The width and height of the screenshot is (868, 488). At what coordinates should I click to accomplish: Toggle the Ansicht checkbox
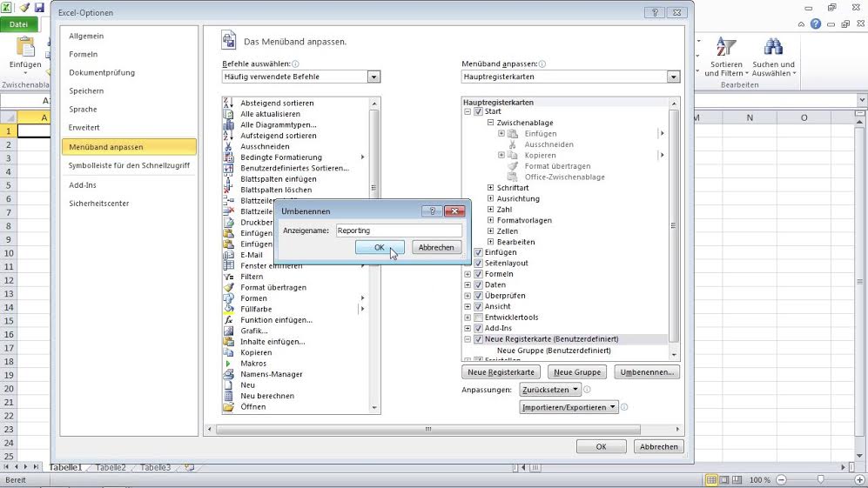[479, 306]
